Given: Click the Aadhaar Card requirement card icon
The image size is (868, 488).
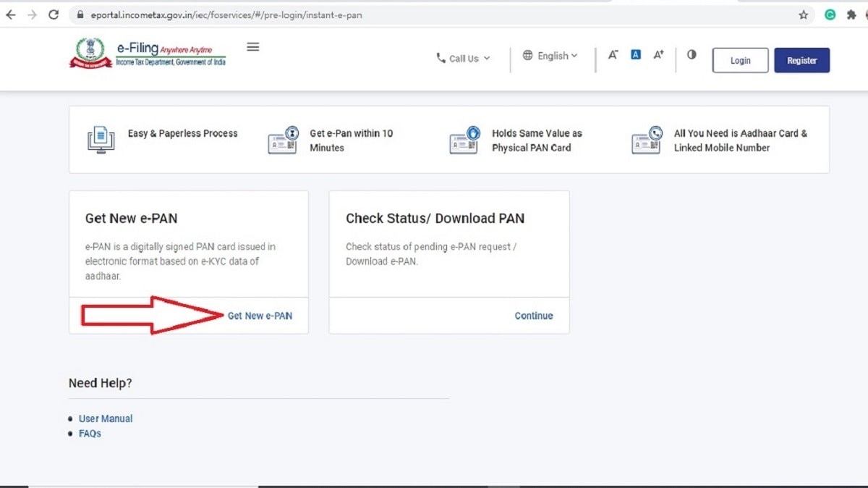Looking at the screenshot, I should (646, 139).
